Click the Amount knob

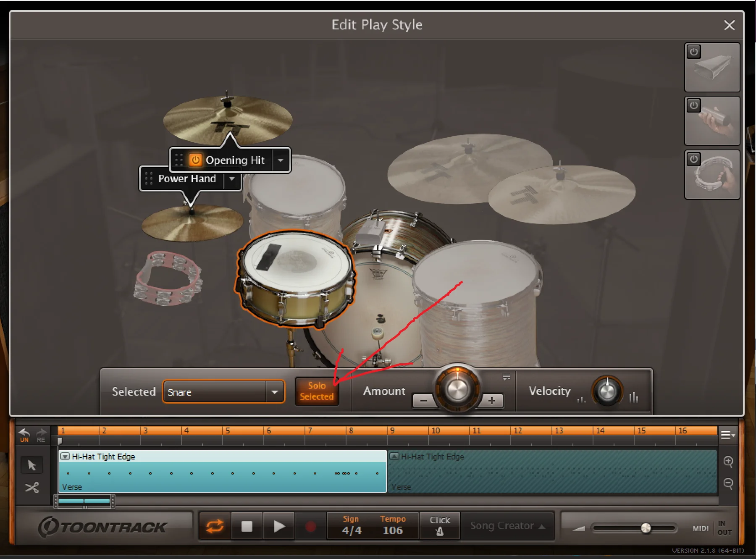click(457, 389)
